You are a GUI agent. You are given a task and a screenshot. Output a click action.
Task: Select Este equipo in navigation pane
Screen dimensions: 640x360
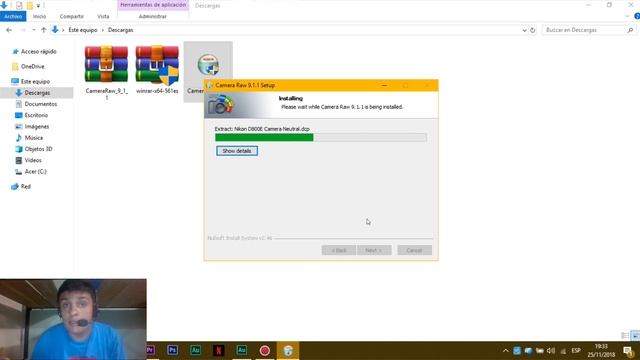tap(35, 82)
